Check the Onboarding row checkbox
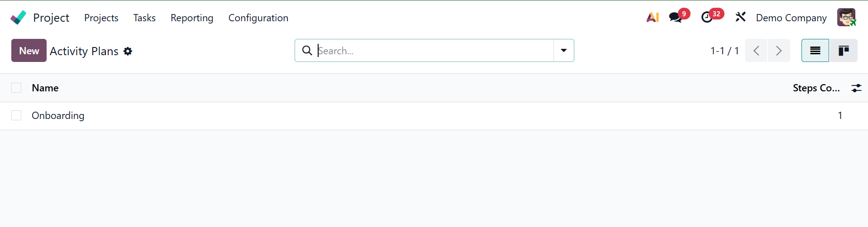The height and width of the screenshot is (227, 868). point(16,116)
